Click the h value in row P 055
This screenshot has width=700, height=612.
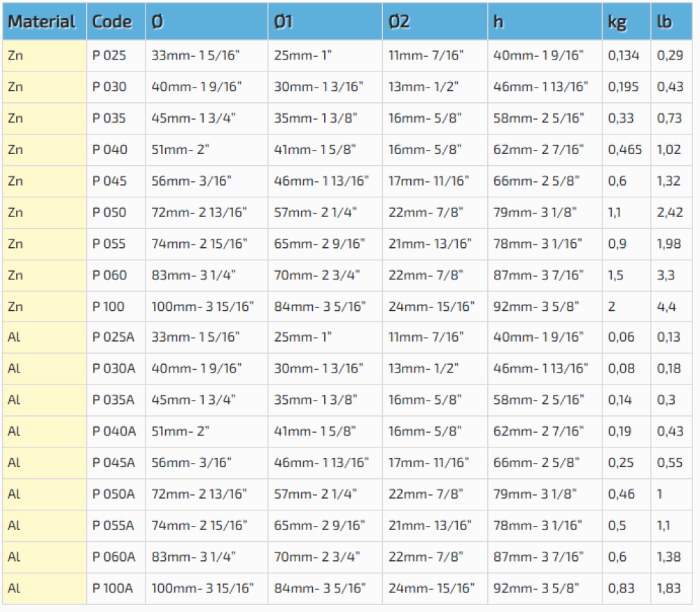pyautogui.click(x=537, y=244)
